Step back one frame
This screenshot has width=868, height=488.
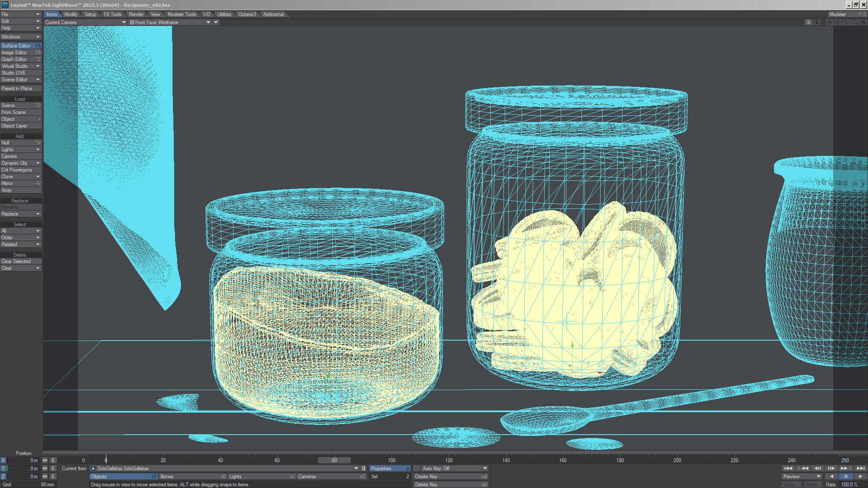tap(817, 468)
